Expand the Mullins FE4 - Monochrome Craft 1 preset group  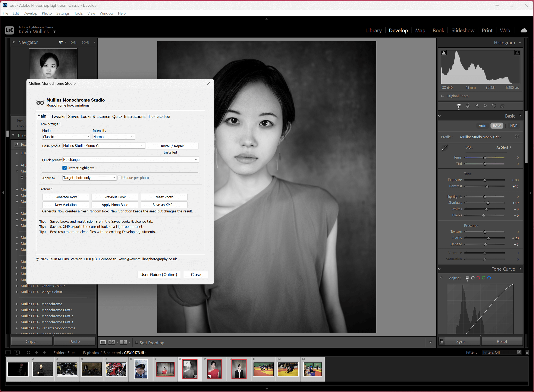click(x=17, y=310)
